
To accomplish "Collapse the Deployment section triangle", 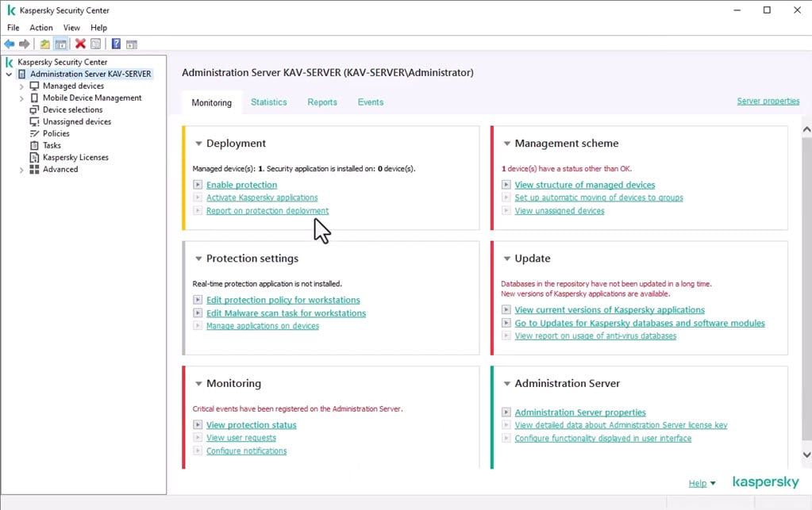I will pos(198,144).
